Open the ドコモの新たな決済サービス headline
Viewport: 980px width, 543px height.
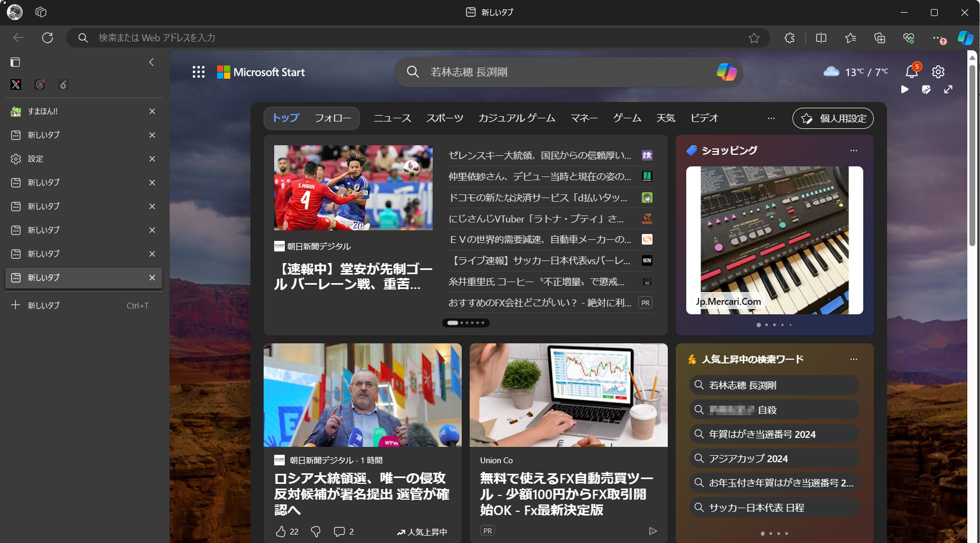(x=538, y=198)
